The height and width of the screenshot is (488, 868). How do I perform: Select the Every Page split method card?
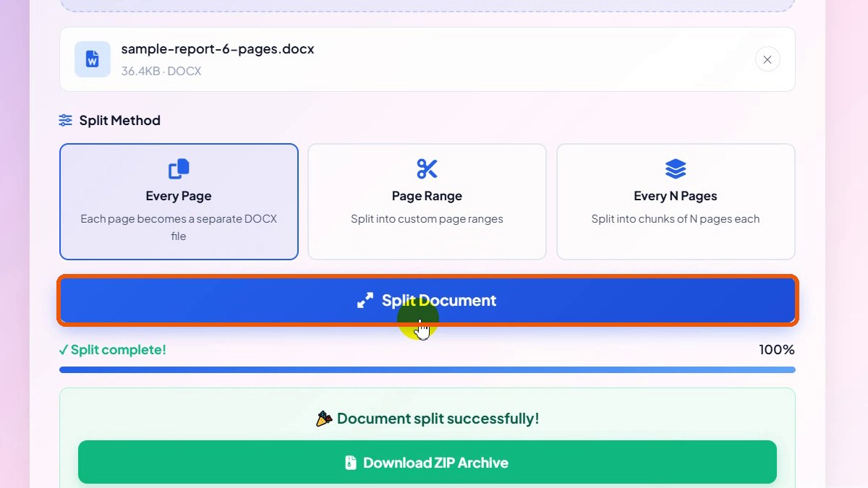(179, 202)
